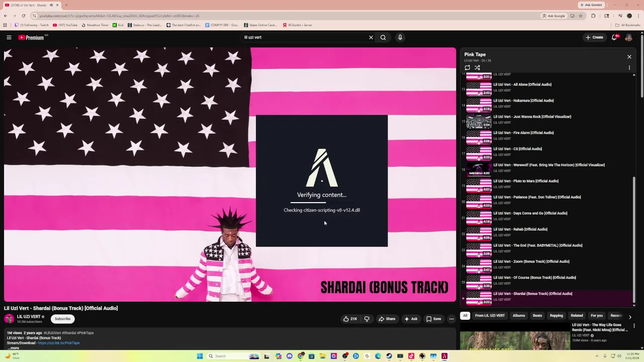This screenshot has height=362, width=644.
Task: Close the Pink Tape playlist panel
Action: (629, 57)
